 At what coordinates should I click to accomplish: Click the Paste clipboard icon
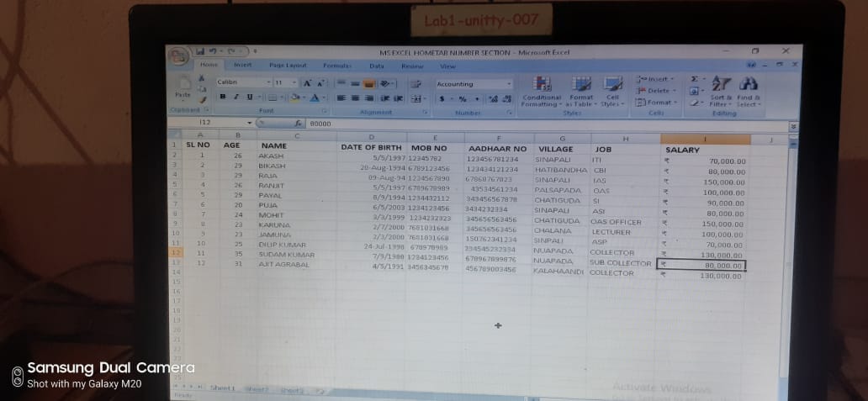coord(183,87)
